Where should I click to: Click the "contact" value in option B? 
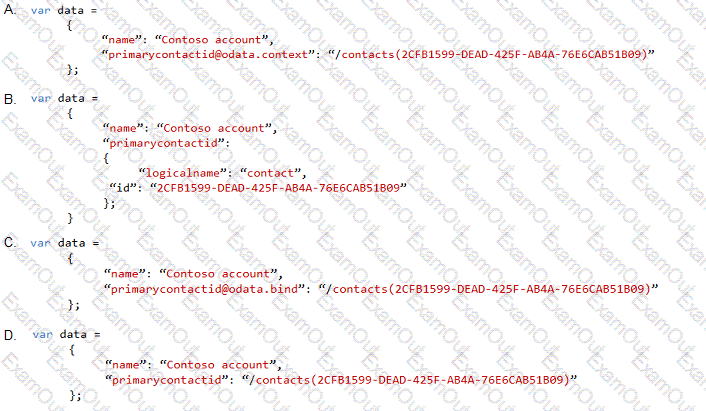point(270,173)
